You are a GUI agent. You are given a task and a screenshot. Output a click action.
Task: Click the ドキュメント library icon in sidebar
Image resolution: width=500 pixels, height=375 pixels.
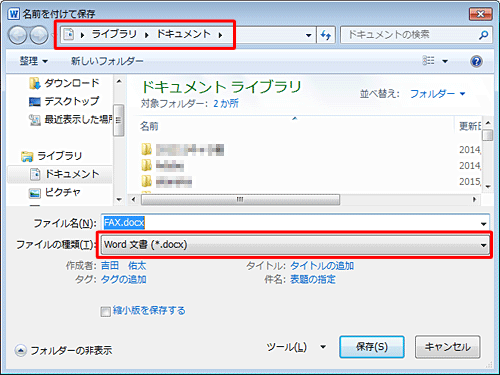pyautogui.click(x=35, y=174)
